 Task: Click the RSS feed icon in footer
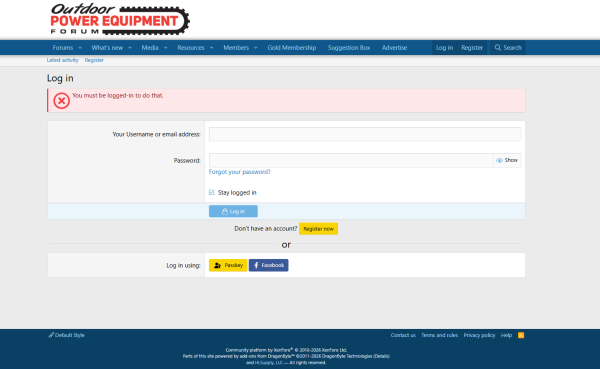pos(521,335)
